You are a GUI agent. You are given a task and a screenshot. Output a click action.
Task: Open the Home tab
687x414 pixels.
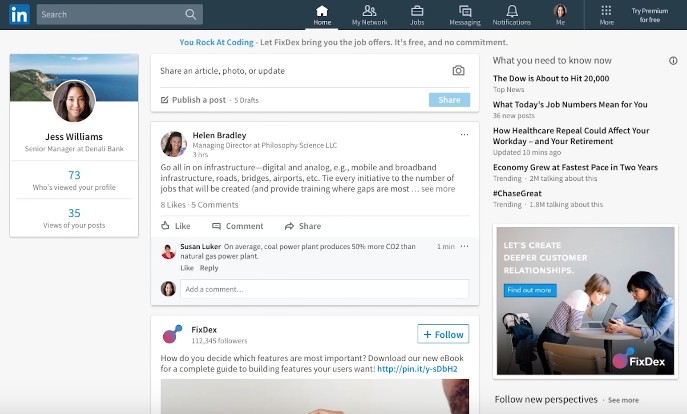click(x=322, y=15)
